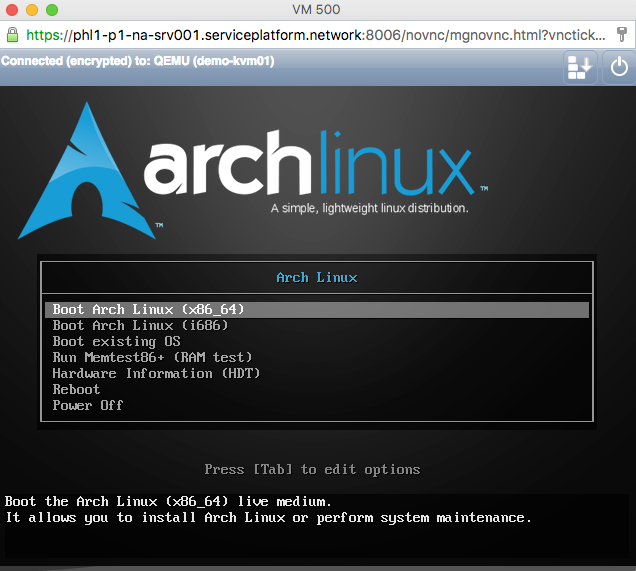This screenshot has width=636, height=571.
Task: Click the red close window button
Action: 12,10
